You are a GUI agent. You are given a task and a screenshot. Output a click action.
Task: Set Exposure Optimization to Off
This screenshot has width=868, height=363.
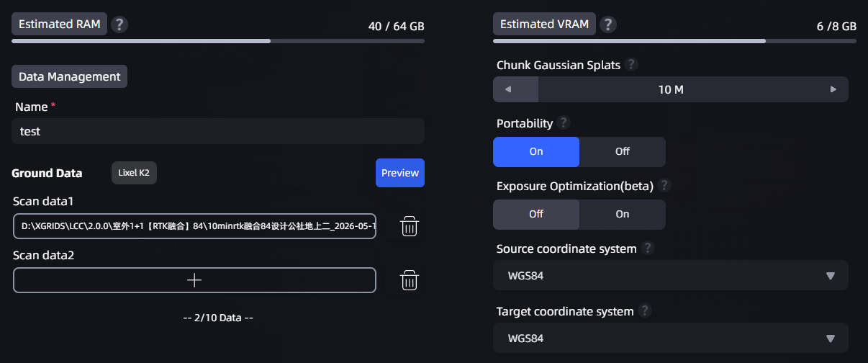[536, 215]
